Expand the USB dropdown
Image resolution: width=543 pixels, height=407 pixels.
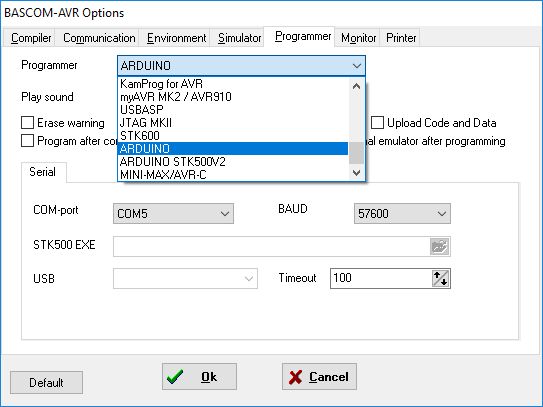tap(185, 278)
